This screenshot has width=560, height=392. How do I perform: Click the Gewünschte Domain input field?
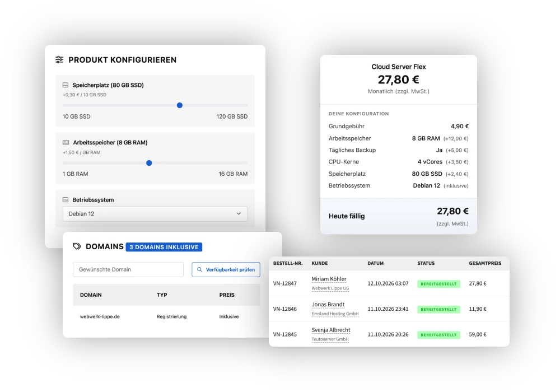point(128,269)
